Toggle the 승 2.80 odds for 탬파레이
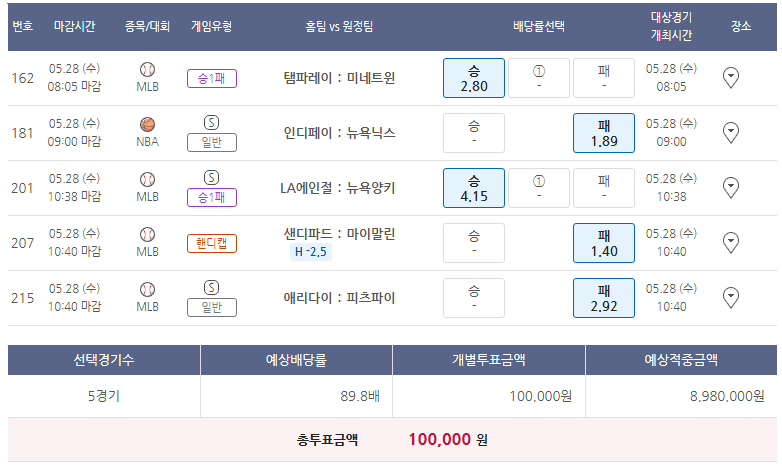 click(x=474, y=78)
